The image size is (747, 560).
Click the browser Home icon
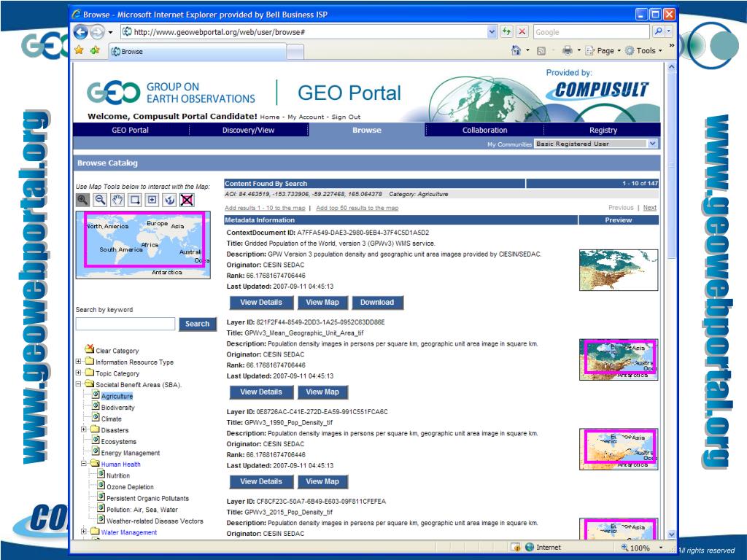pyautogui.click(x=516, y=50)
